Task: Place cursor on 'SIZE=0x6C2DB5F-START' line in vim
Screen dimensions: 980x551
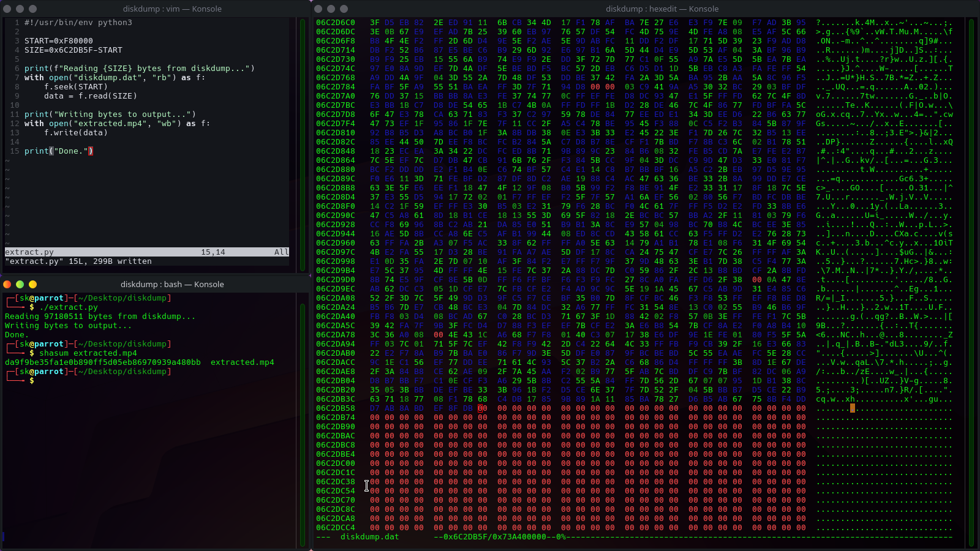Action: coord(73,50)
